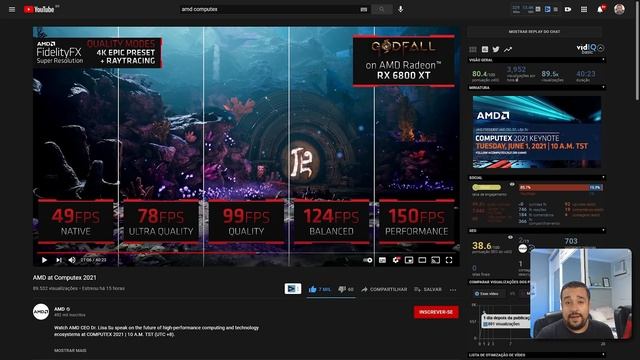
Task: Enter fullscreen mode
Action: pyautogui.click(x=449, y=260)
